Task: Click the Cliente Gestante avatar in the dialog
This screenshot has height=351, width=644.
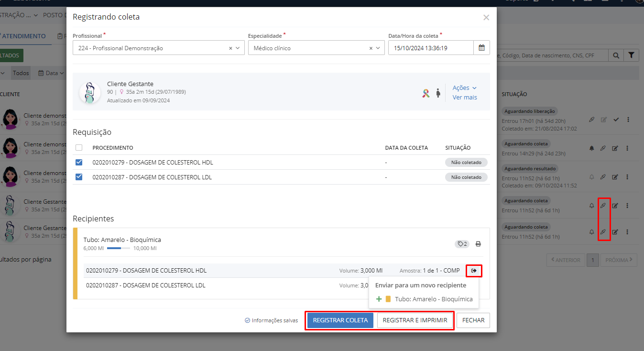Action: 90,92
